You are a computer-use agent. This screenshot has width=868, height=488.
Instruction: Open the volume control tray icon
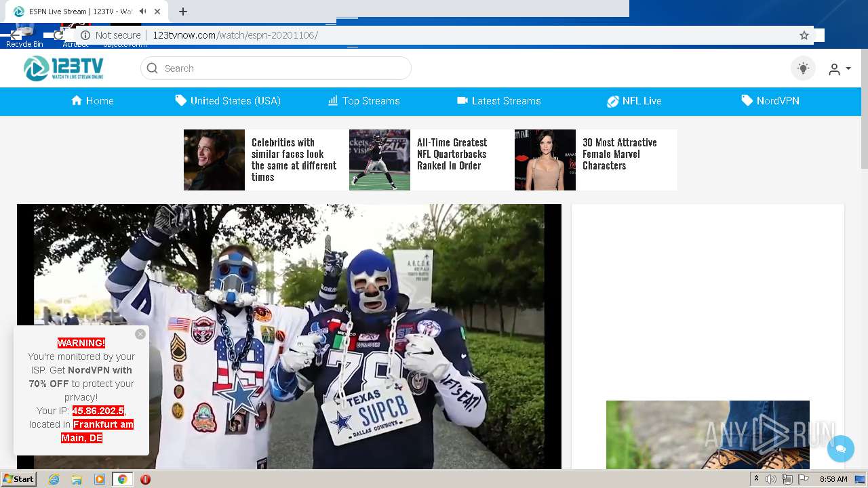(771, 479)
